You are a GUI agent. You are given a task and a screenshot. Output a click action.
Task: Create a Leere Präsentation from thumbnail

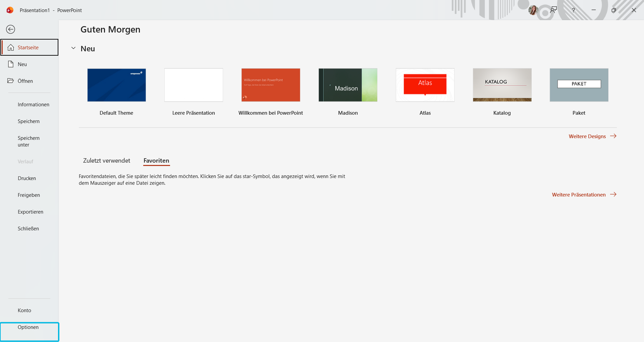tap(194, 85)
